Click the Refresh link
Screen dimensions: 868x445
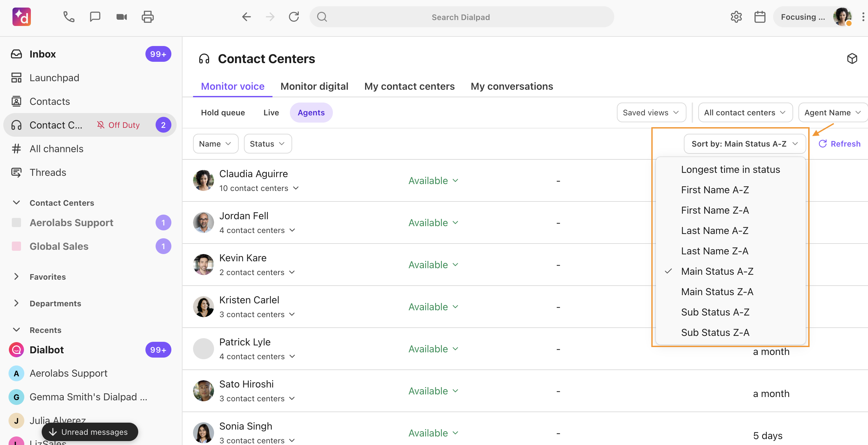tap(839, 144)
